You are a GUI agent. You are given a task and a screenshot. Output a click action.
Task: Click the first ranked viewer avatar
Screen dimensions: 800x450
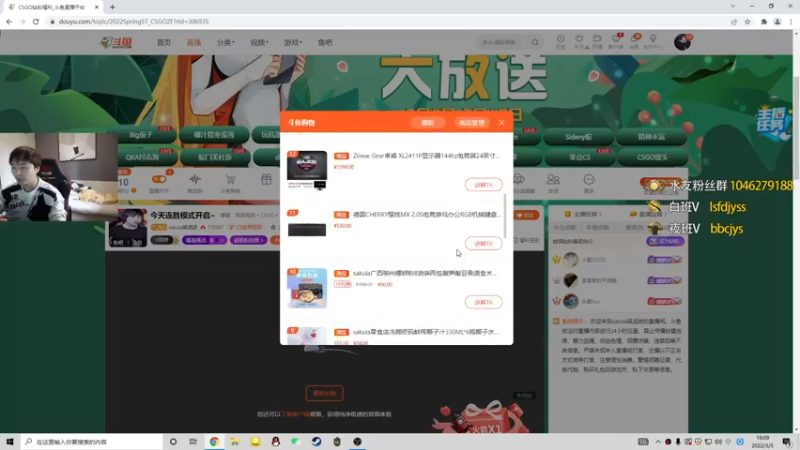coord(570,260)
